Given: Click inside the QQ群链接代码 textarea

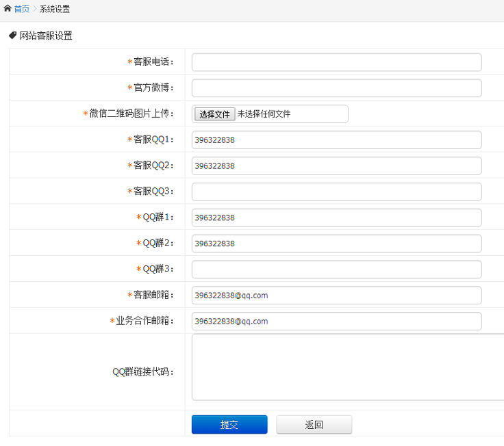Looking at the screenshot, I should tap(347, 367).
